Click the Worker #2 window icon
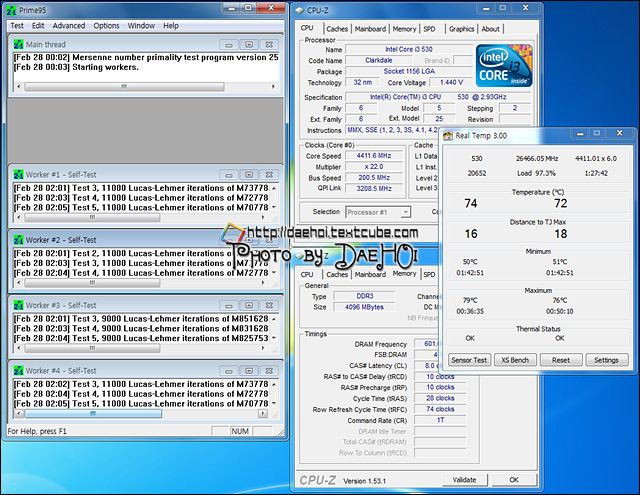This screenshot has height=495, width=640. coord(18,240)
